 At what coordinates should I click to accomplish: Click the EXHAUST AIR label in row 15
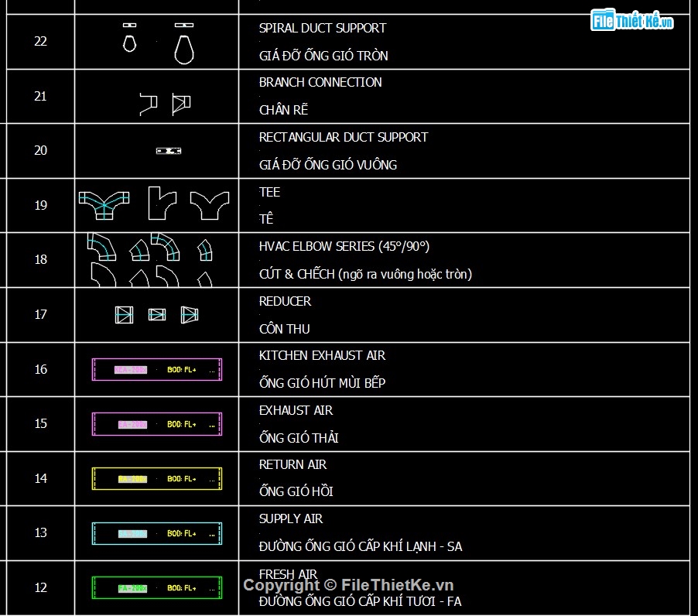296,410
